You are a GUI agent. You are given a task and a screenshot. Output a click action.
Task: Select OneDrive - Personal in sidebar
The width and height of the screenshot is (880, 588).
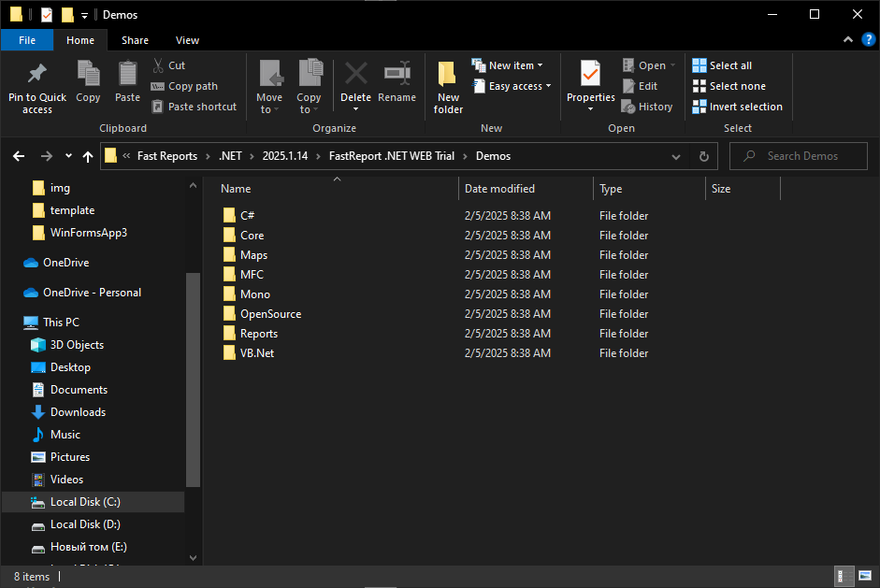92,293
